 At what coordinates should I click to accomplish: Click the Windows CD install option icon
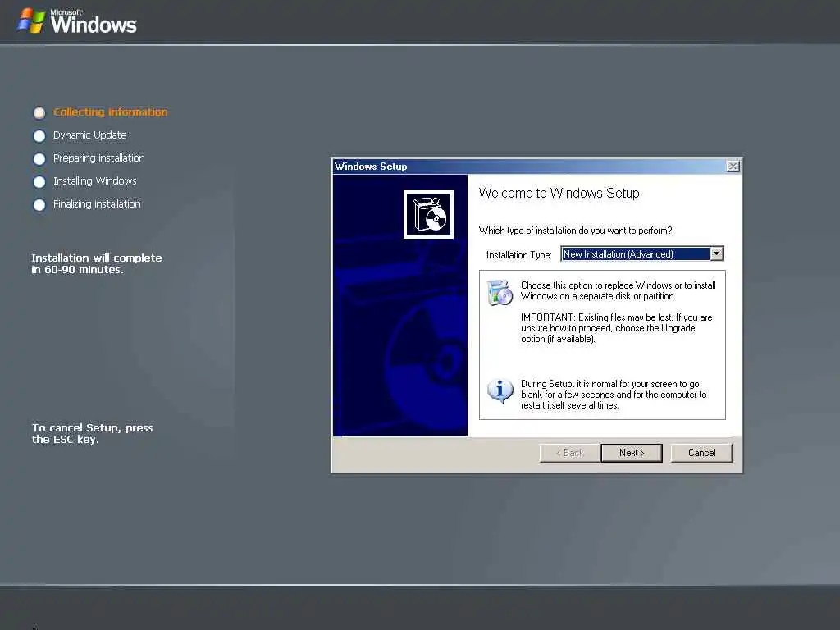500,292
